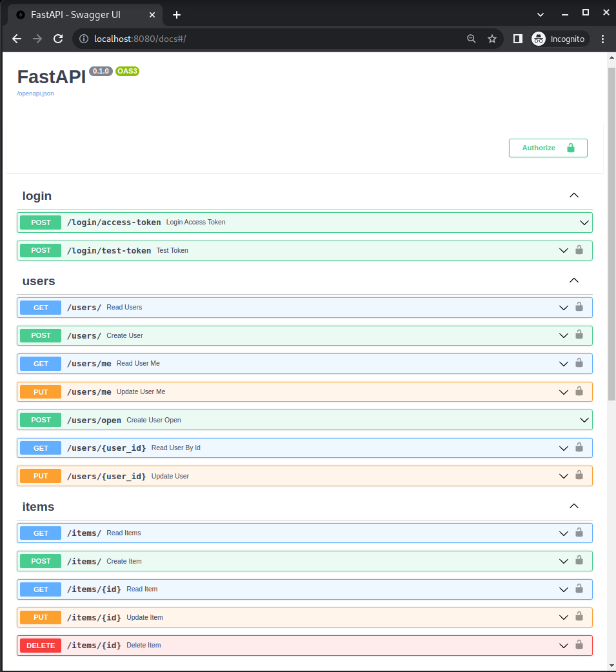
Task: Click browser forward arrow
Action: coord(37,39)
